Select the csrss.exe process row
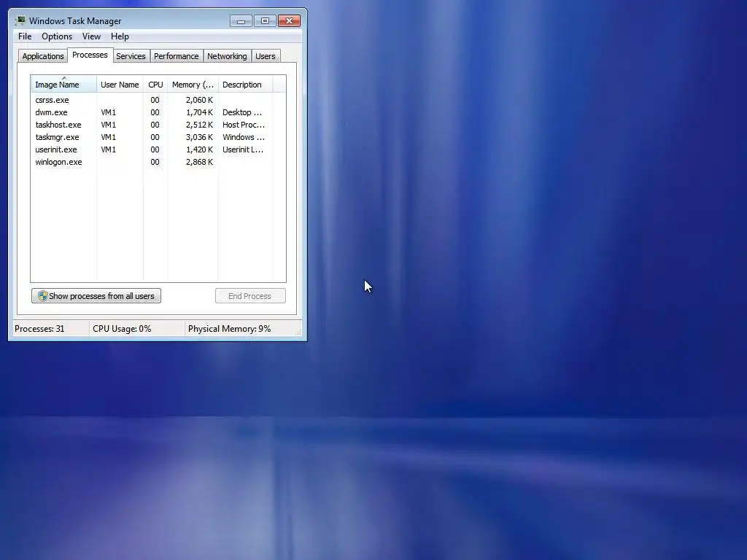The width and height of the screenshot is (747, 560). pyautogui.click(x=158, y=100)
